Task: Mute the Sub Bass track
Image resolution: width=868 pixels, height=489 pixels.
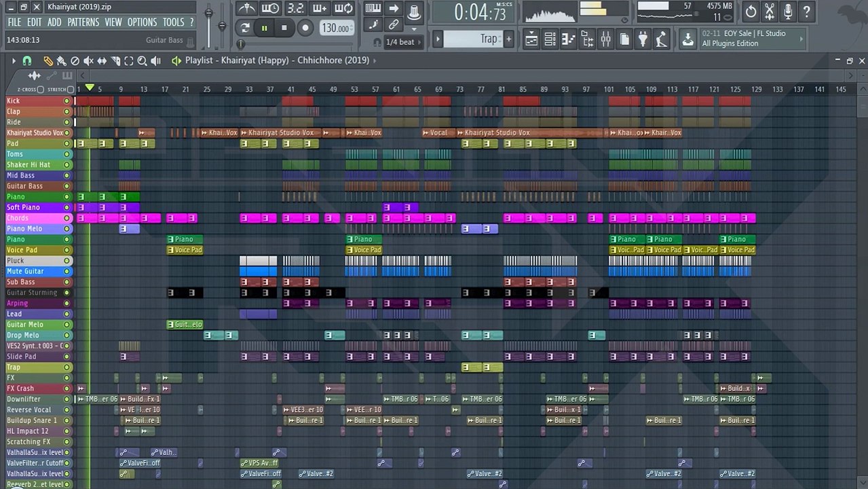Action: tap(67, 282)
